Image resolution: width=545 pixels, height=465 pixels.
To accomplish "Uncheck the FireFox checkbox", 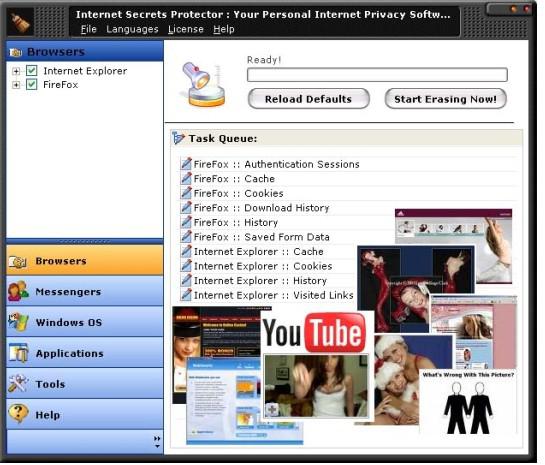I will 32,84.
